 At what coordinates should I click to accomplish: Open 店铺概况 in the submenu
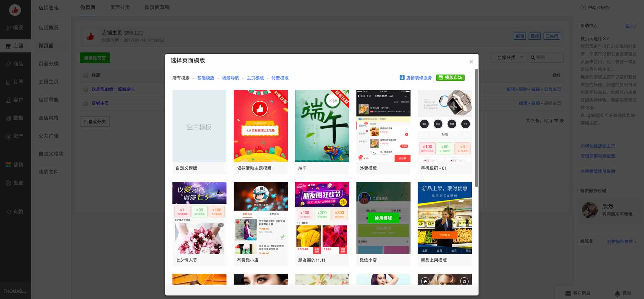[49, 28]
